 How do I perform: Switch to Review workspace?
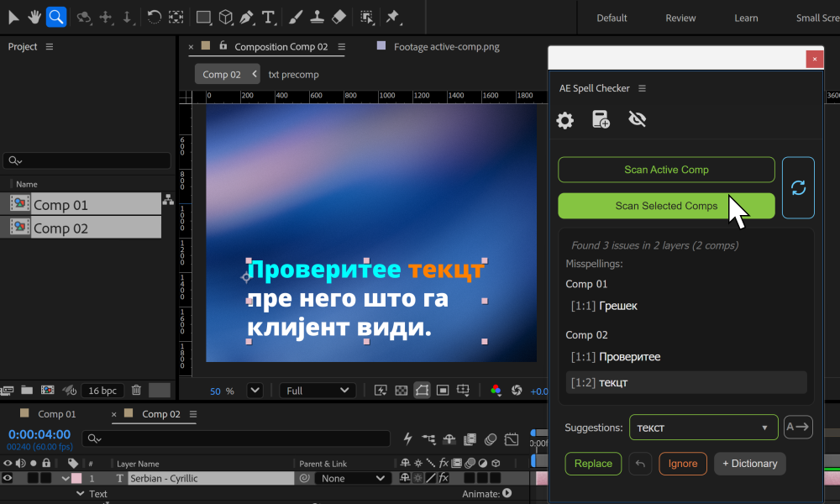(680, 18)
